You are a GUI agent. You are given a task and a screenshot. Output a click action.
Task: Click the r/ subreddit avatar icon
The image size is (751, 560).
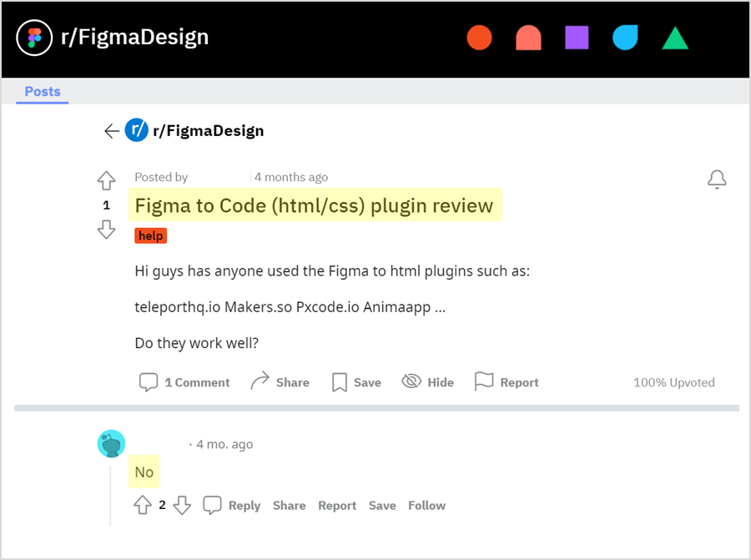136,130
